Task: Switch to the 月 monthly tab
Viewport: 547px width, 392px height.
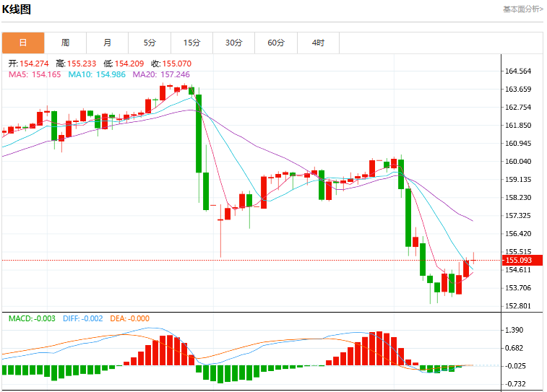Action: (x=108, y=43)
